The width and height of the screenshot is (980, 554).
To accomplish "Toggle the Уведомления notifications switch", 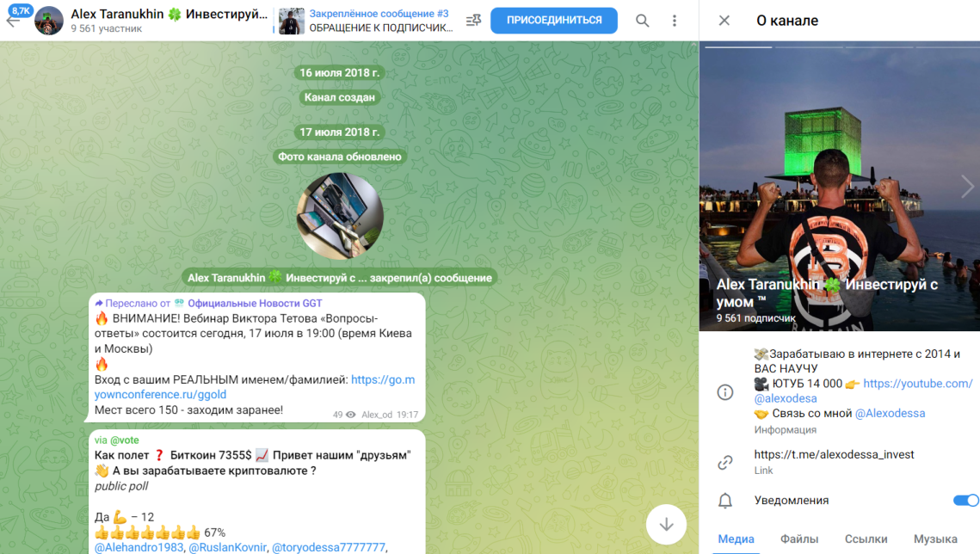I will (x=965, y=501).
